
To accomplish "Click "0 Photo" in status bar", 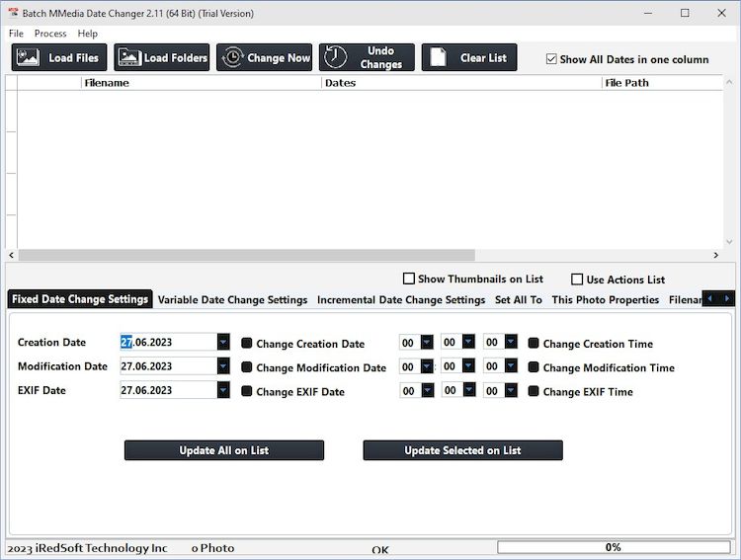I will click(212, 548).
